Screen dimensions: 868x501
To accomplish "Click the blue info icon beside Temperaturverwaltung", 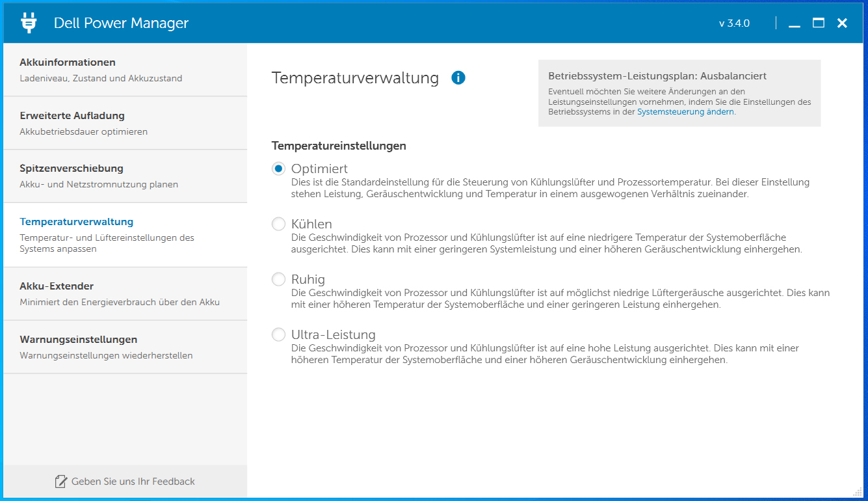I will tap(458, 78).
